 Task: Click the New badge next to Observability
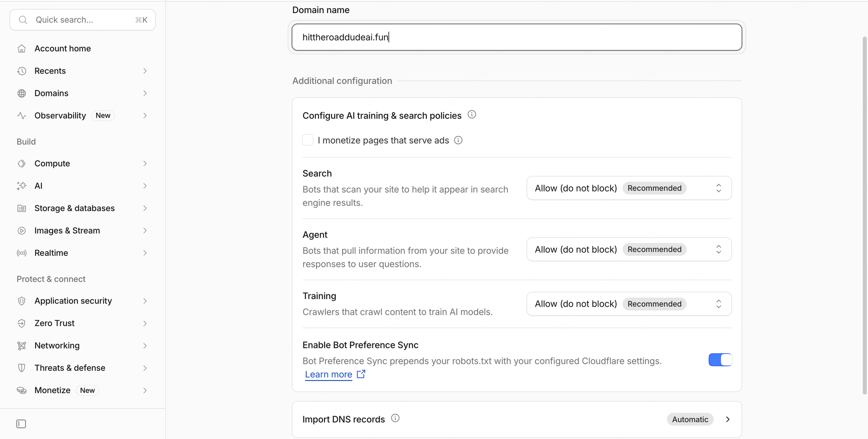click(103, 116)
